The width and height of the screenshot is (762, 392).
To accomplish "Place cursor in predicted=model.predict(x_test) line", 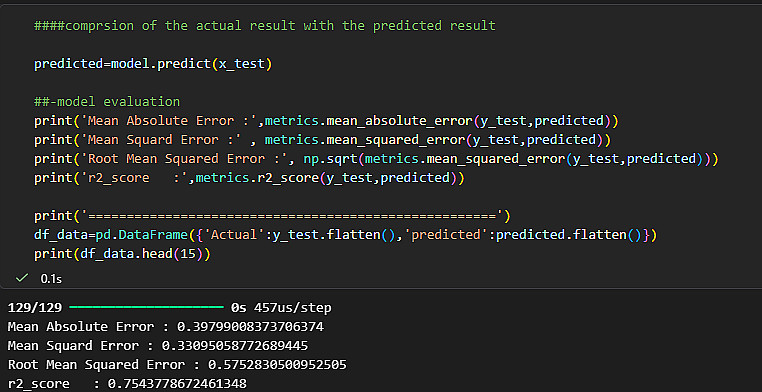I will click(x=153, y=64).
